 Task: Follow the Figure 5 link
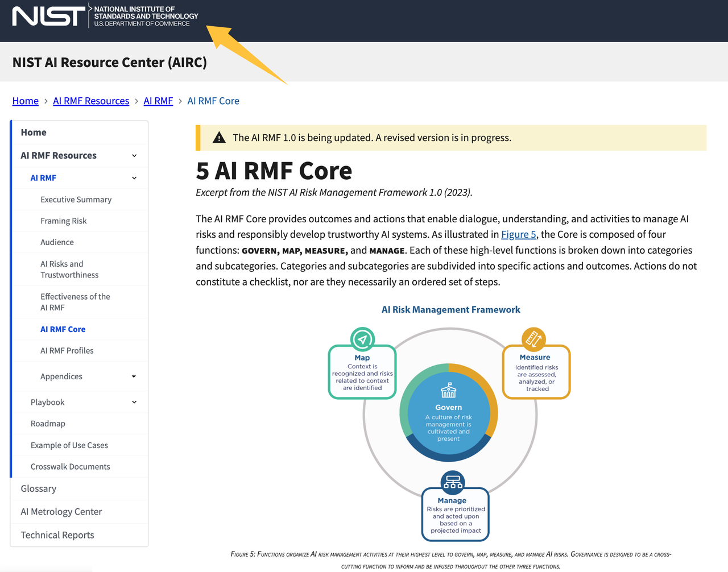coord(519,234)
